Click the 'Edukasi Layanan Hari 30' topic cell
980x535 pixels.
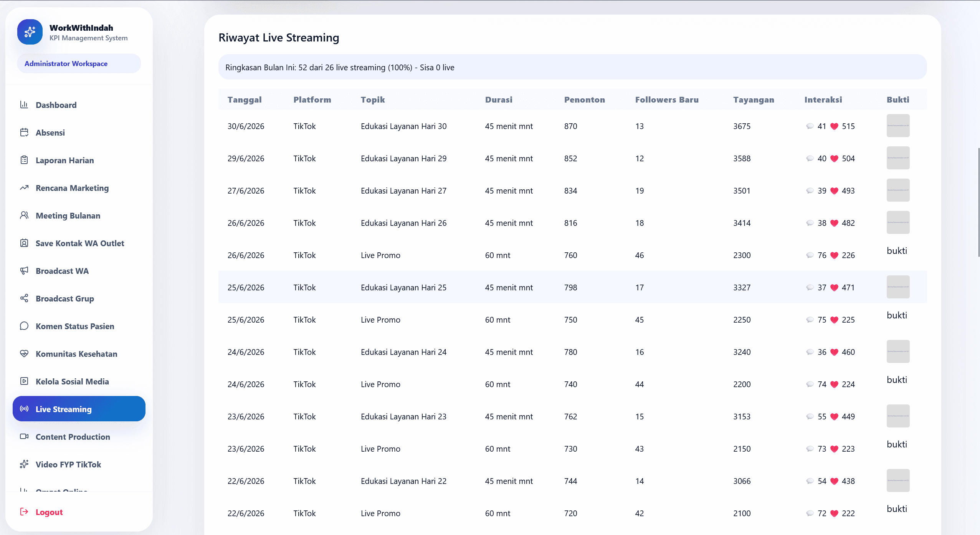point(403,126)
